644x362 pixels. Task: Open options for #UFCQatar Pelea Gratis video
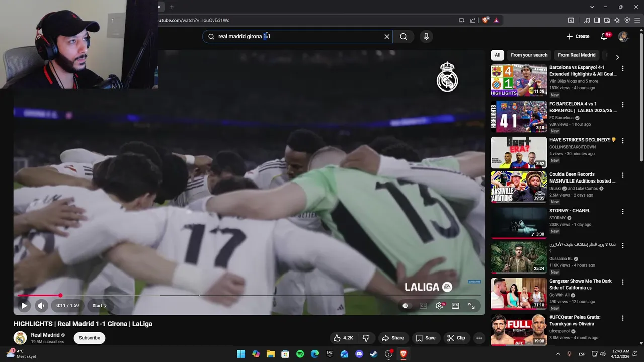[623, 318]
